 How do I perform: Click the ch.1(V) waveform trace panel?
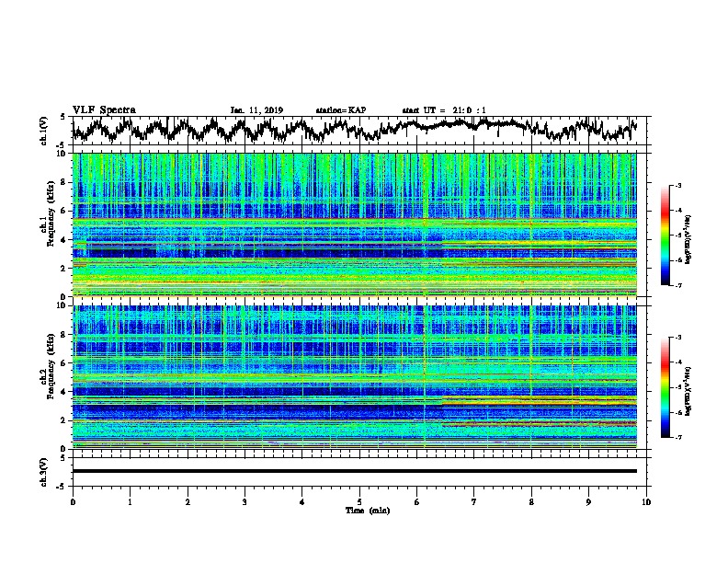pyautogui.click(x=361, y=131)
